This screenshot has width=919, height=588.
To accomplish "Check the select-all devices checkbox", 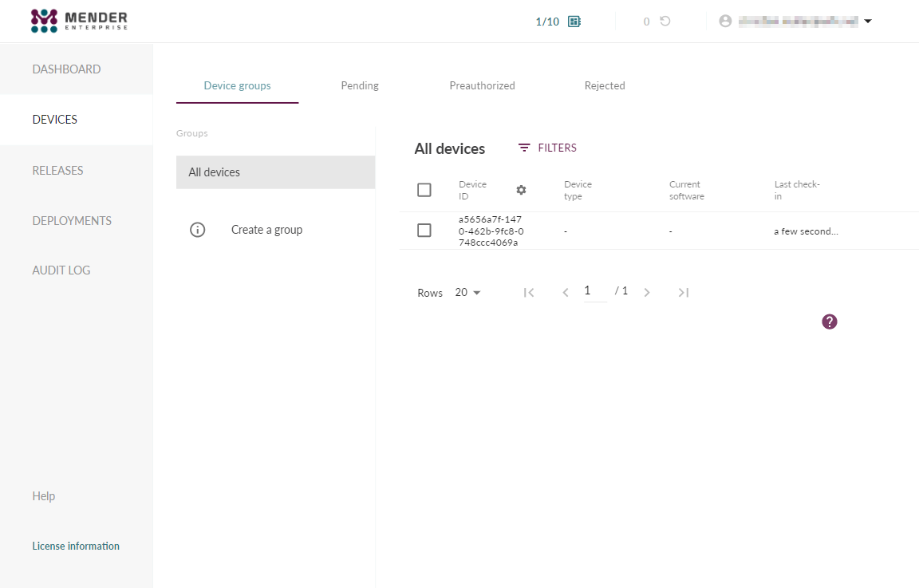I will point(424,190).
